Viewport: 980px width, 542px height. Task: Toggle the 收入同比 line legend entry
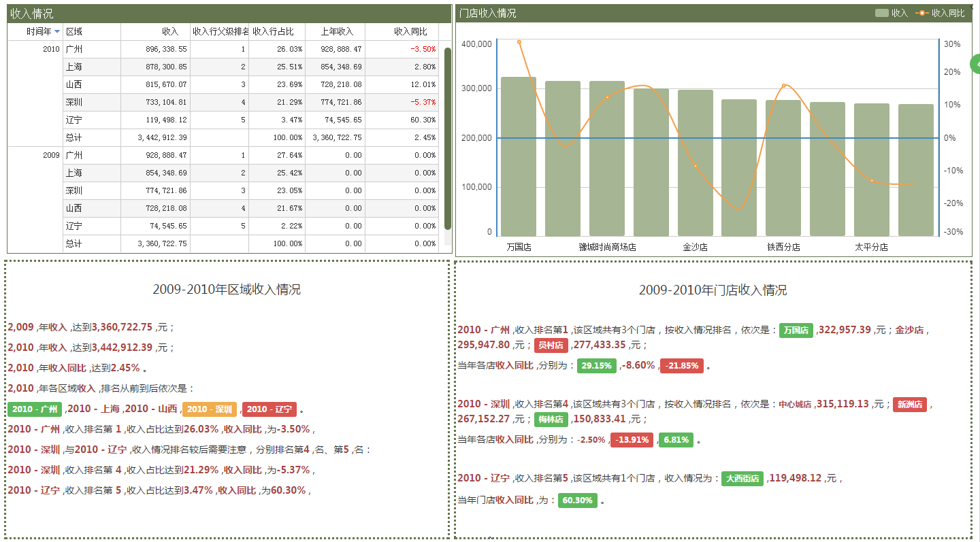(940, 13)
